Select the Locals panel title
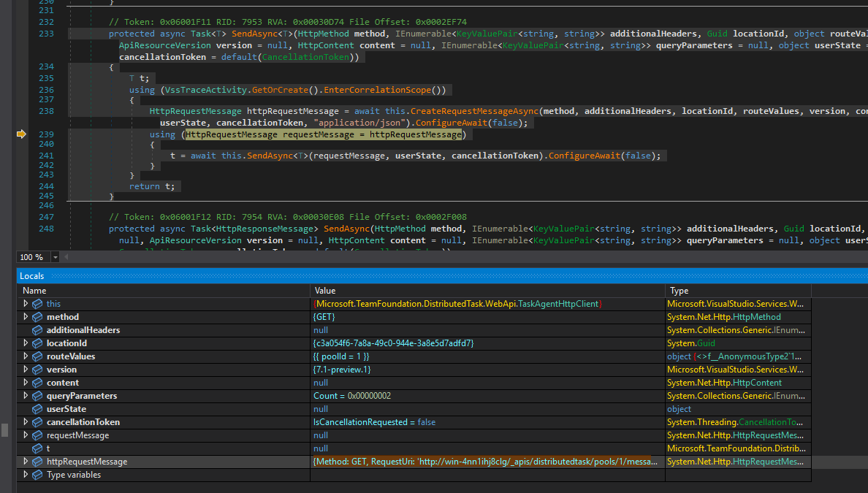Image resolution: width=868 pixels, height=493 pixels. [x=31, y=276]
